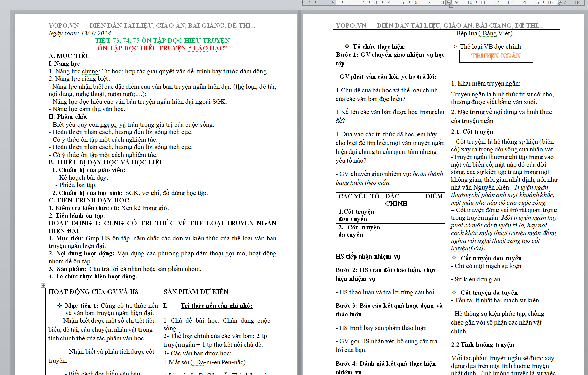588x375 pixels.
Task: Click the line '- Năng lực cảm thụ văn học.'
Action: (x=87, y=109)
